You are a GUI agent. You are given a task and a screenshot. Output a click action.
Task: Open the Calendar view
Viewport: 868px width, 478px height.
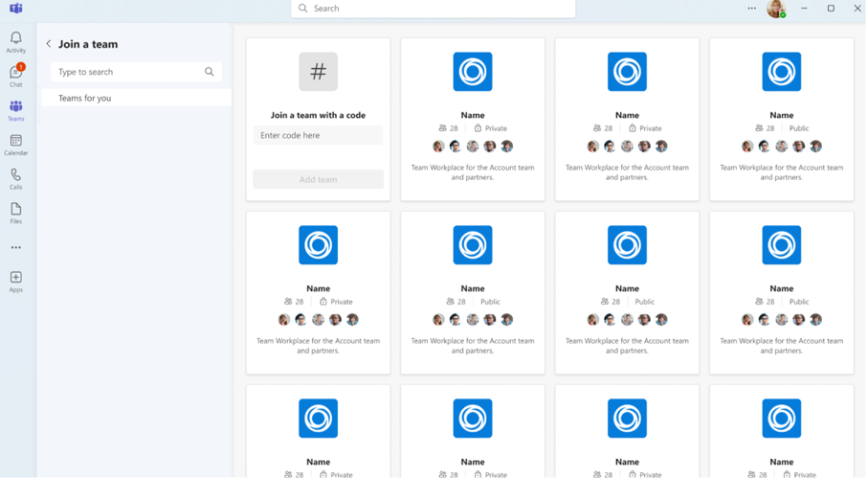click(x=16, y=145)
